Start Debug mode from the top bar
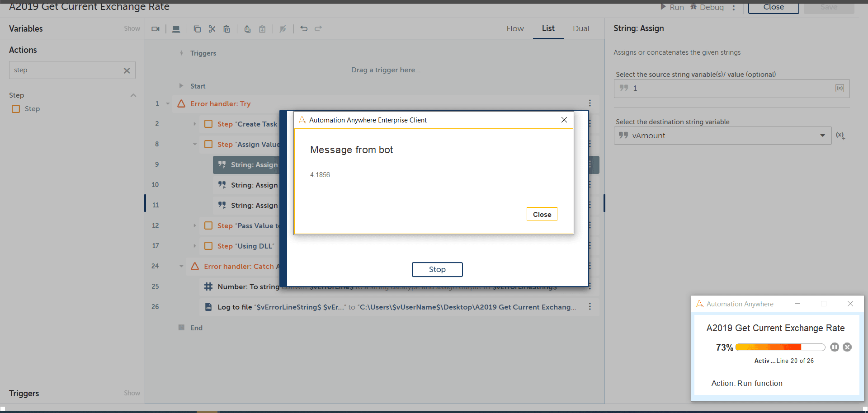The image size is (868, 413). coord(707,7)
